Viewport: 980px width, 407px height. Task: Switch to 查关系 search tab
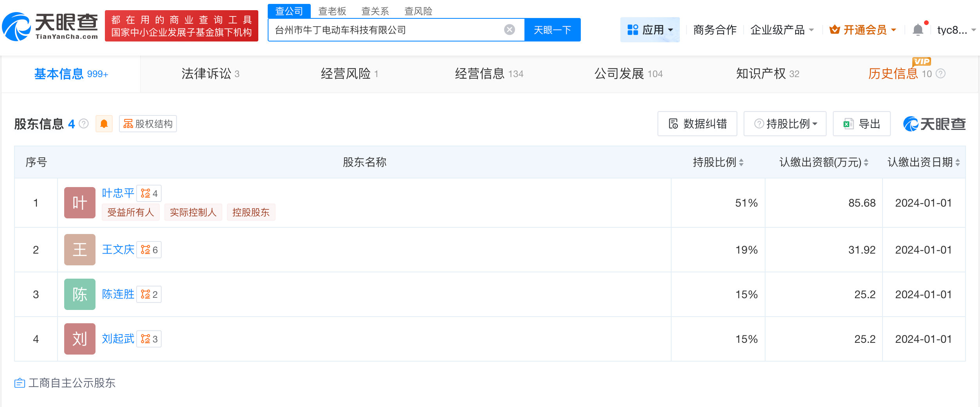coord(375,11)
